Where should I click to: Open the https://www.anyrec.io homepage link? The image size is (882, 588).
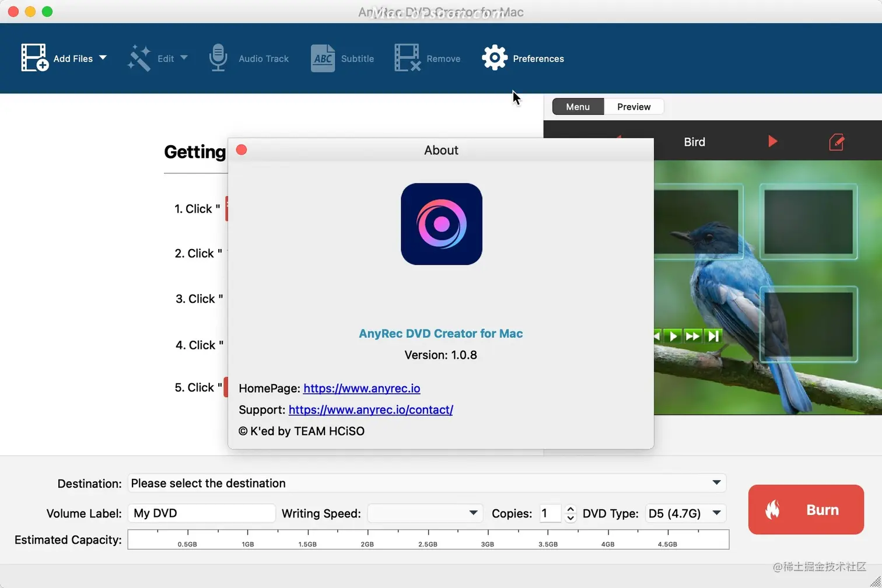362,388
